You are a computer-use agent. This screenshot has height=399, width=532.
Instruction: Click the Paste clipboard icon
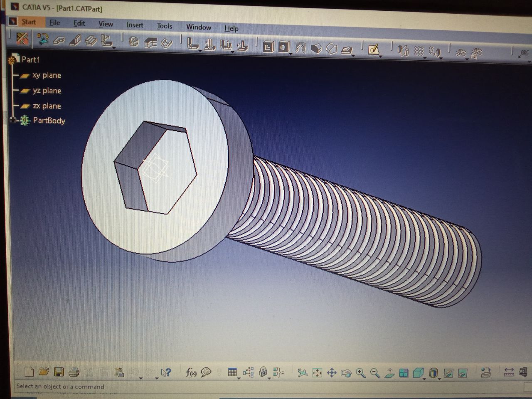coord(119,372)
